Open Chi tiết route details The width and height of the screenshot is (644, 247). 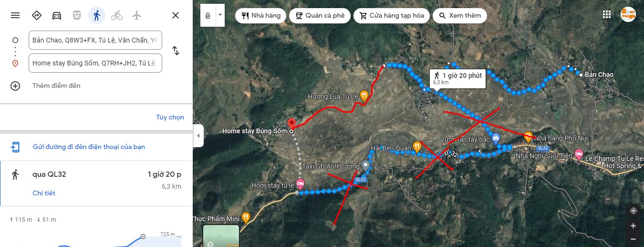(x=44, y=193)
